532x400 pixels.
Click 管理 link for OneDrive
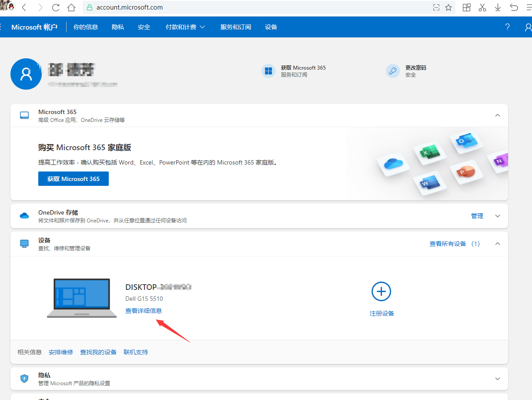coord(477,216)
